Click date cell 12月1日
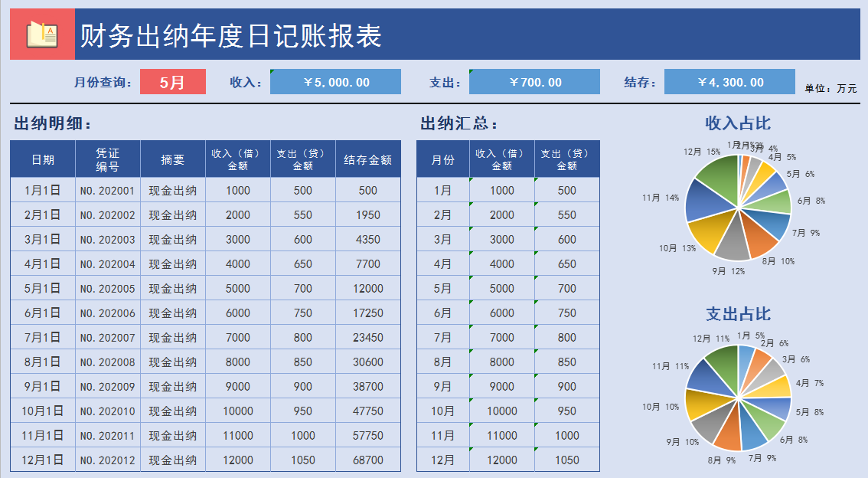 point(43,460)
